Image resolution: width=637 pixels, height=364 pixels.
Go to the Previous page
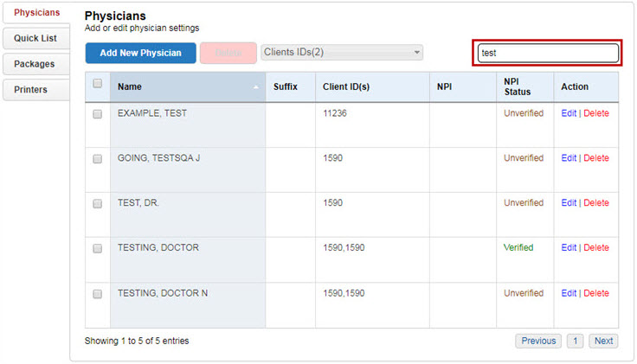click(x=538, y=341)
